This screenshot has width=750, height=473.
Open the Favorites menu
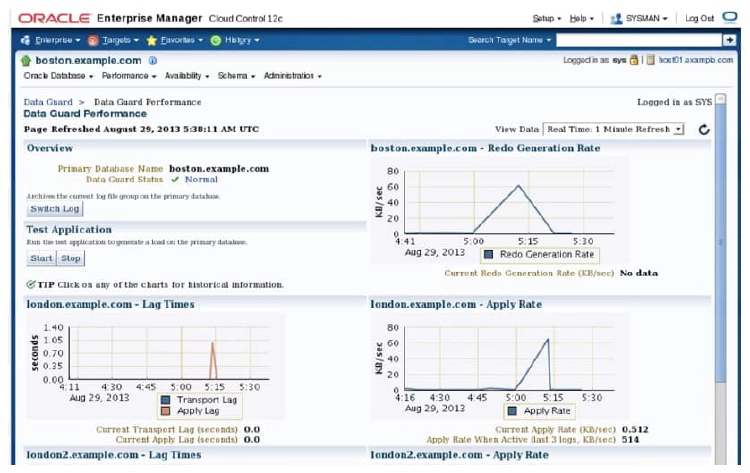181,40
